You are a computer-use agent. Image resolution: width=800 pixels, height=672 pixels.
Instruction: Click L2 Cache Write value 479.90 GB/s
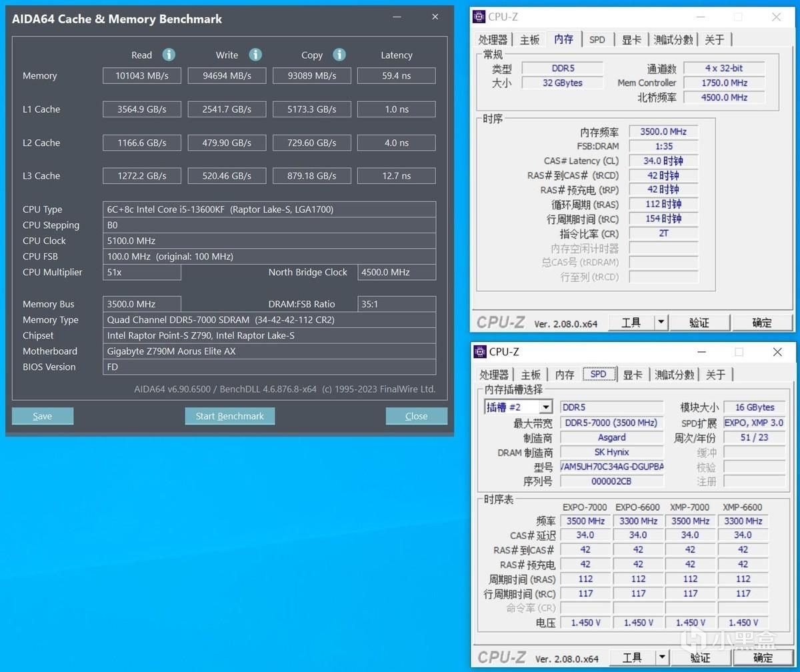point(227,142)
